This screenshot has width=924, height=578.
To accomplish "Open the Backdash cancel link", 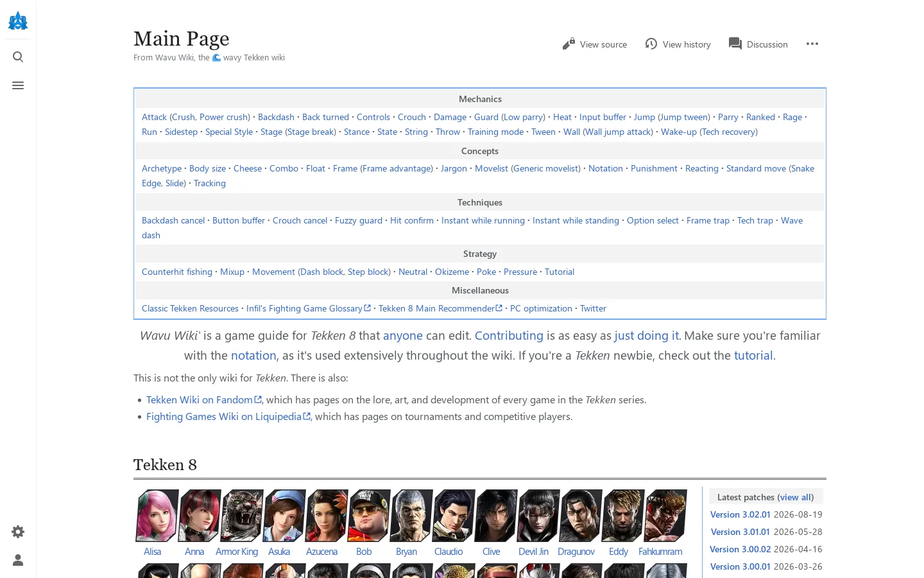I will [x=173, y=220].
